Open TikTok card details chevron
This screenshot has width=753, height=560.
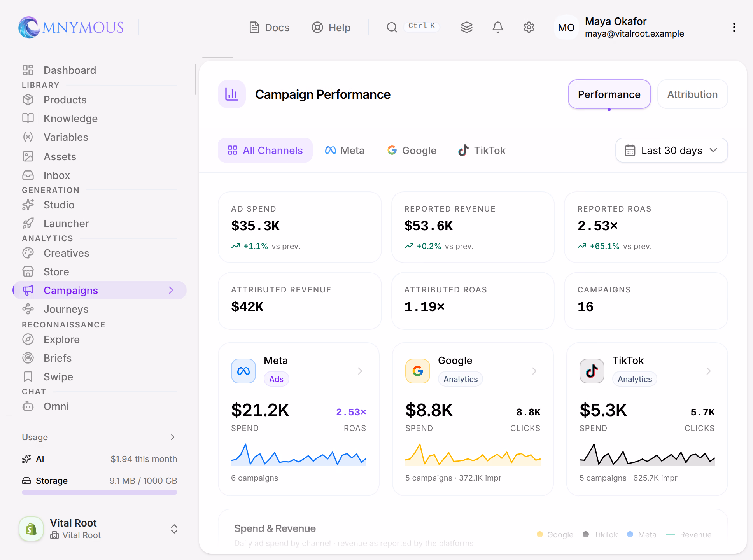click(x=709, y=371)
